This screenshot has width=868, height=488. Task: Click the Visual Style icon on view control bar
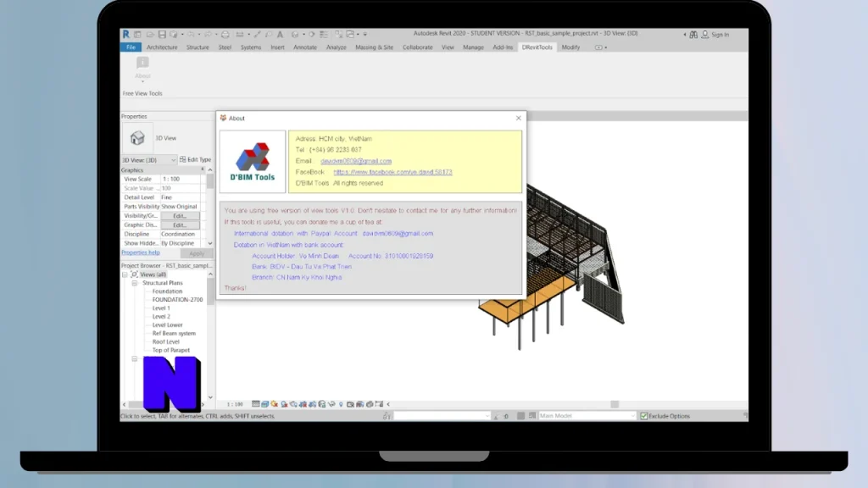(265, 404)
